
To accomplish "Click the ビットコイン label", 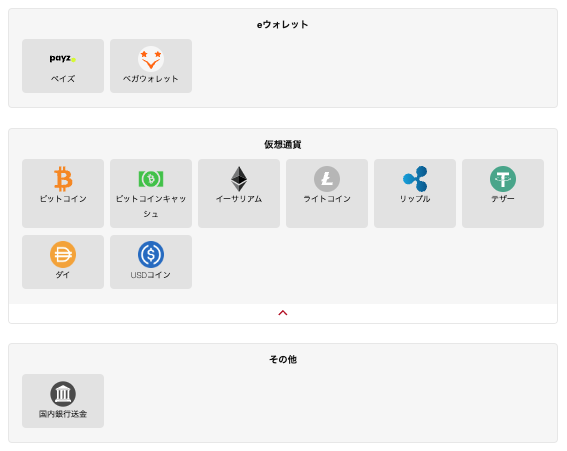I will (63, 199).
